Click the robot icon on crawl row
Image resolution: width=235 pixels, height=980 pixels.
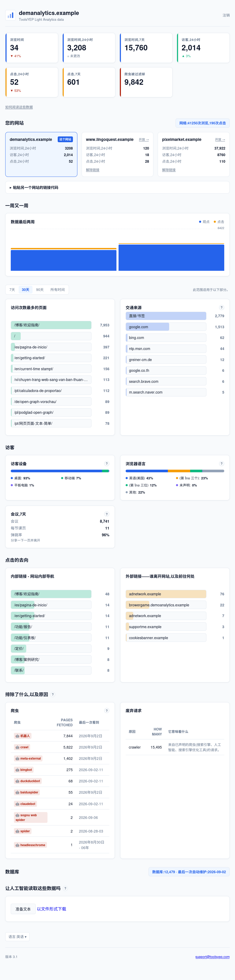(18, 747)
